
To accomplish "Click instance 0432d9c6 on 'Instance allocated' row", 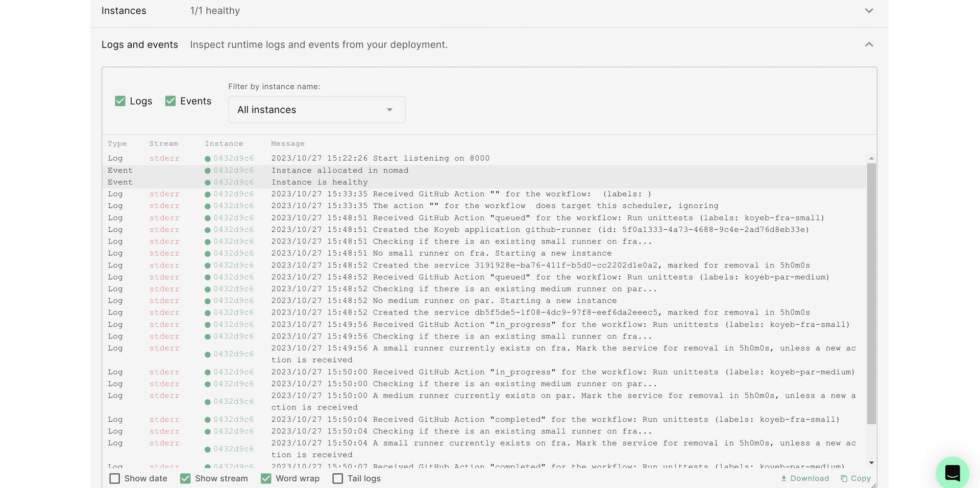I will click(233, 170).
